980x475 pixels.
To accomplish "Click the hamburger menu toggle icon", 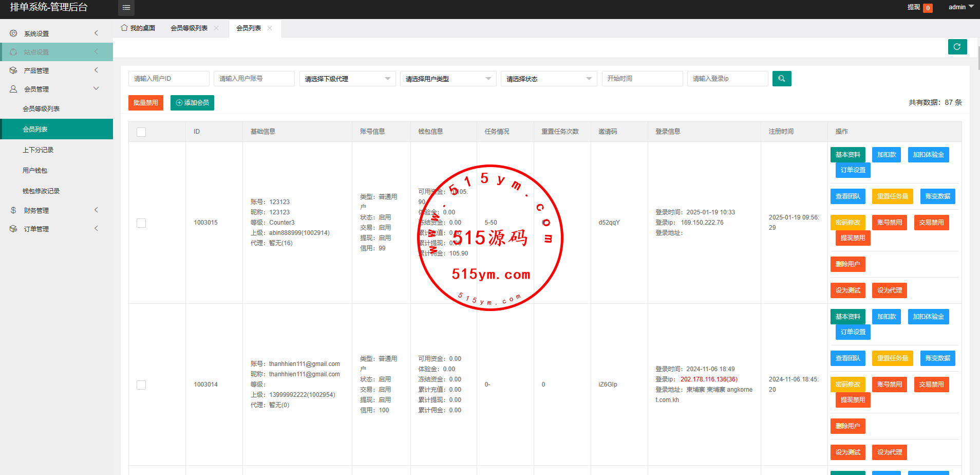I will tap(126, 8).
